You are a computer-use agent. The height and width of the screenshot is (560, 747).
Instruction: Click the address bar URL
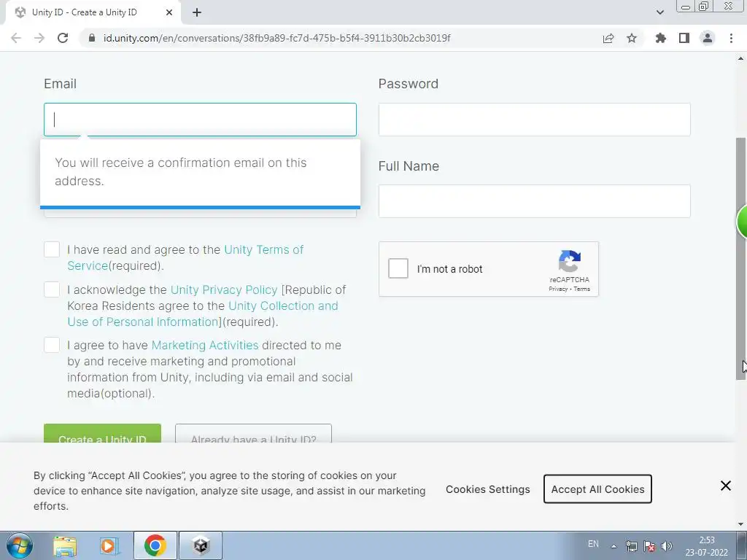(x=276, y=38)
